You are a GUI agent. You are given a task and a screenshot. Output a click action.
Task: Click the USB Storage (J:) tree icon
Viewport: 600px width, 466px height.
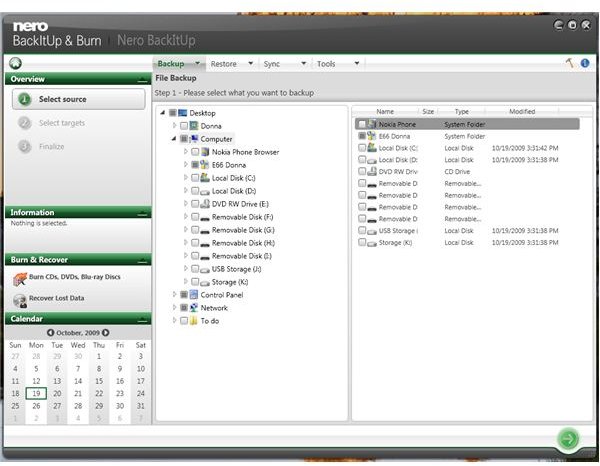pos(205,269)
